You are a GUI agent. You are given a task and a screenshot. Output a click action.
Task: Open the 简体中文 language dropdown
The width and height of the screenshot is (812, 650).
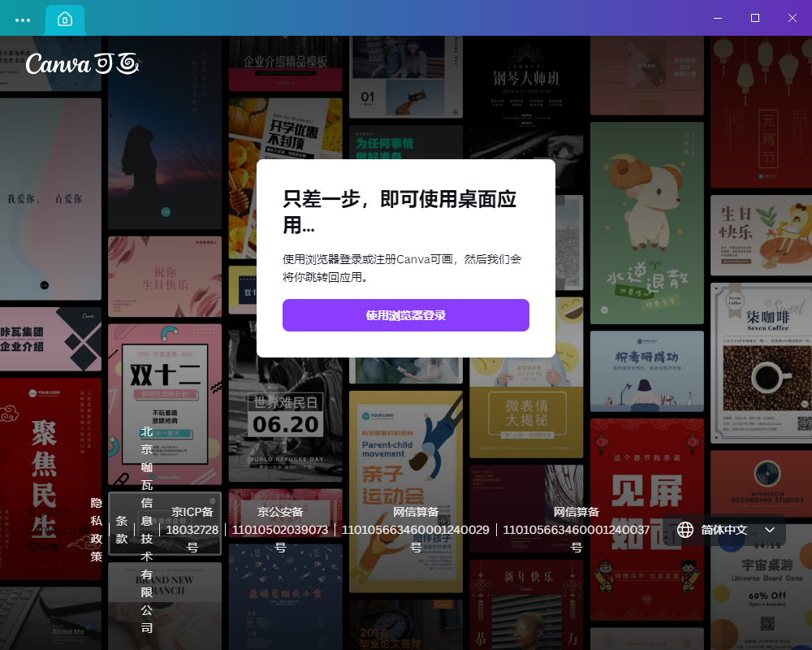tap(725, 530)
